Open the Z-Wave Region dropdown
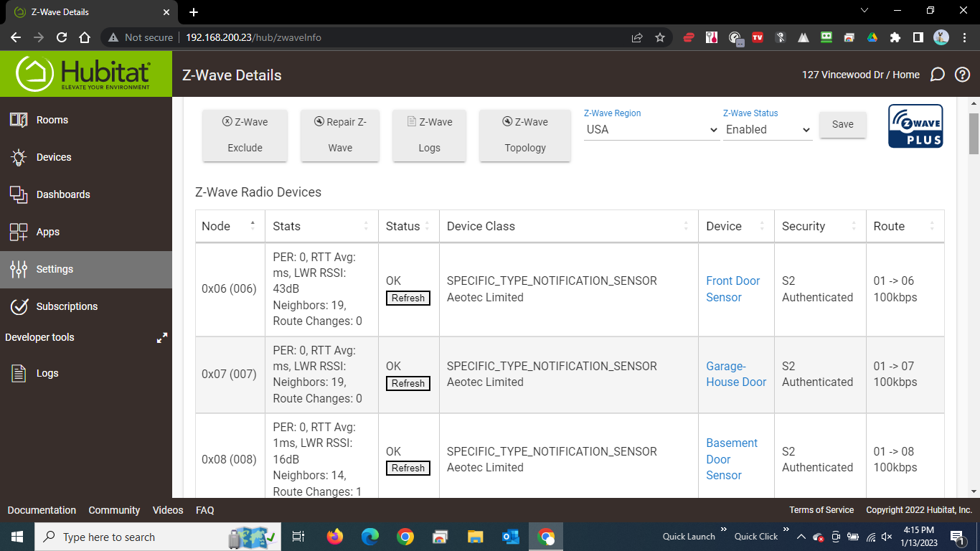This screenshot has width=980, height=551. [x=651, y=130]
